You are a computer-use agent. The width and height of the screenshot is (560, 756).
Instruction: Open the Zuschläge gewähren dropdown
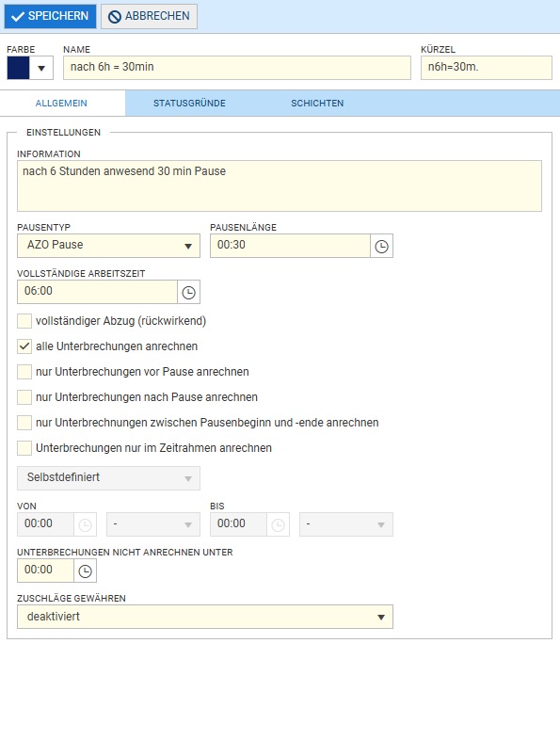[205, 618]
